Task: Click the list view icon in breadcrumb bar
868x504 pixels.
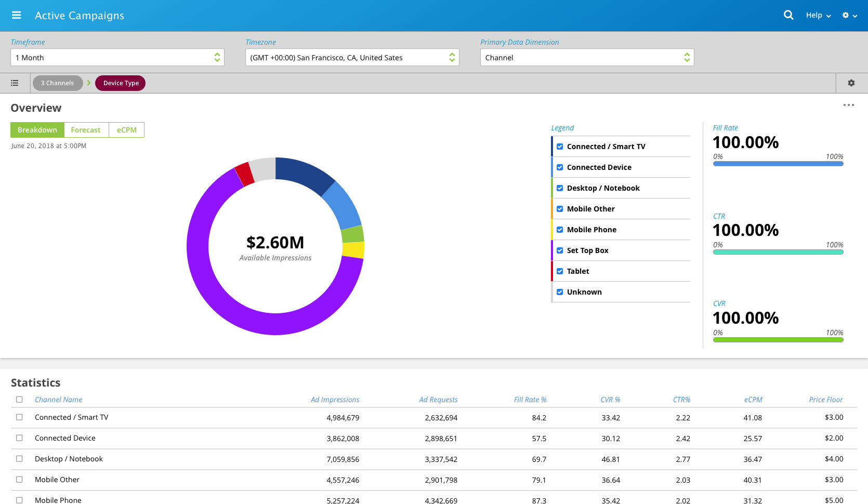Action: coord(15,83)
